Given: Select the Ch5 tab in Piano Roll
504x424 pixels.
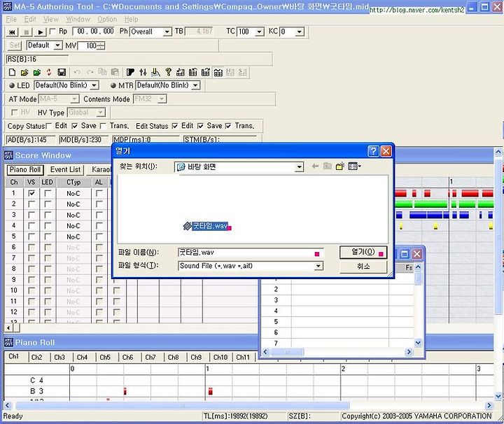Looking at the screenshot, I should tap(105, 358).
